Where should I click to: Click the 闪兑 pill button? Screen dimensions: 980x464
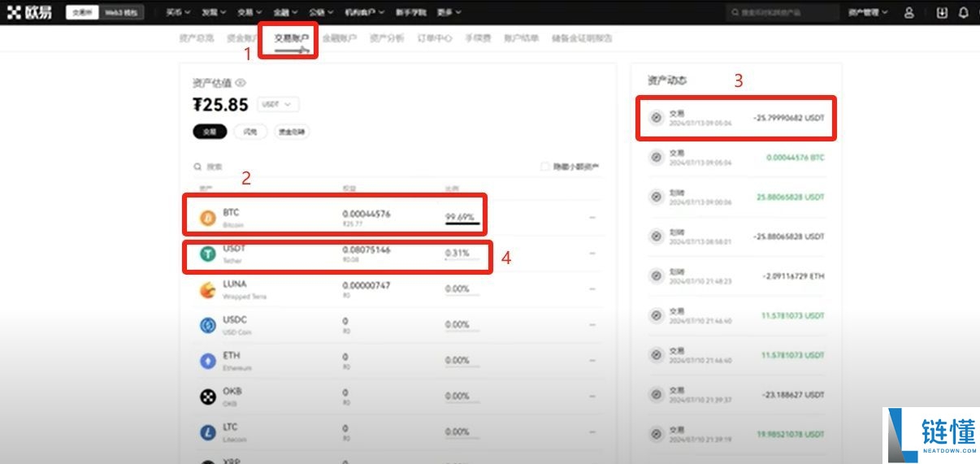250,132
